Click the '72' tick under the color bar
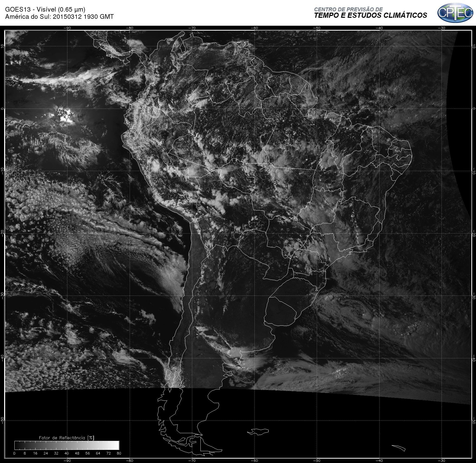476x463 pixels. [x=109, y=453]
